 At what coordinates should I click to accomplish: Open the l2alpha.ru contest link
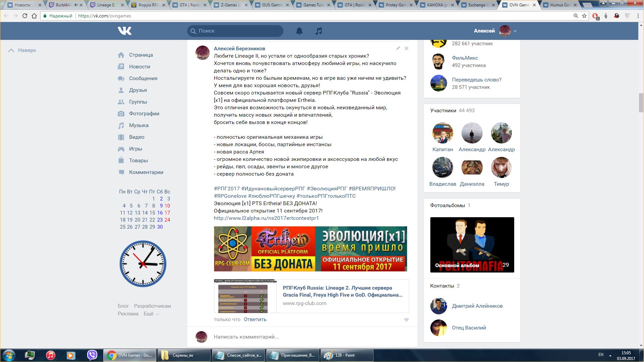tap(266, 218)
